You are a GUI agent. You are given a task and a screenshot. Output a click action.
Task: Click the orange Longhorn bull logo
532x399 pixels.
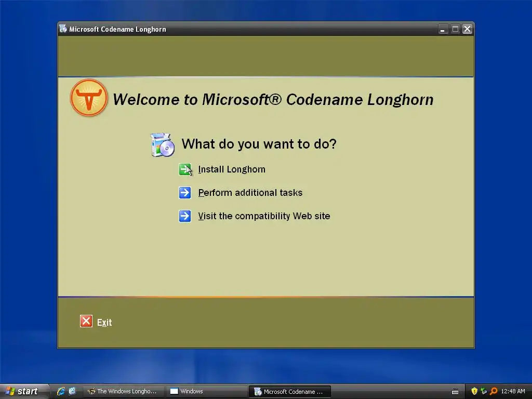pos(89,98)
